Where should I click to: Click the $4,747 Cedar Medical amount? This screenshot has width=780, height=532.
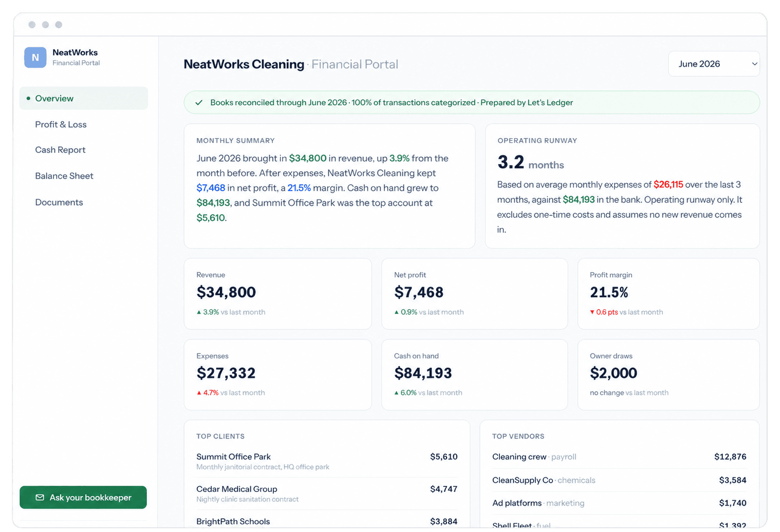pos(444,489)
